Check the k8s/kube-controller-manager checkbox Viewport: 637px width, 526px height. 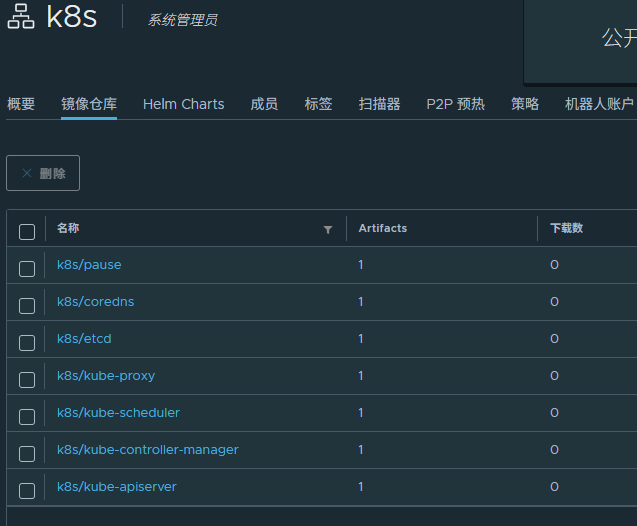pos(27,454)
